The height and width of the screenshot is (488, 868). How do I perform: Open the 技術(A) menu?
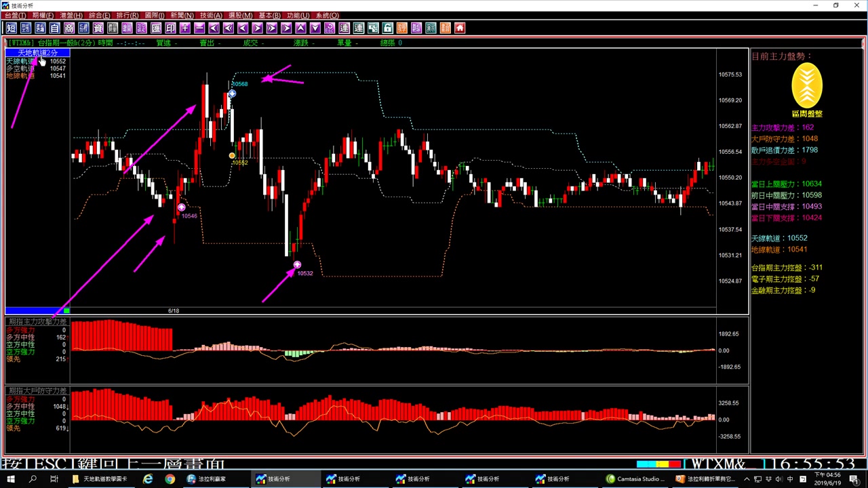(x=211, y=15)
